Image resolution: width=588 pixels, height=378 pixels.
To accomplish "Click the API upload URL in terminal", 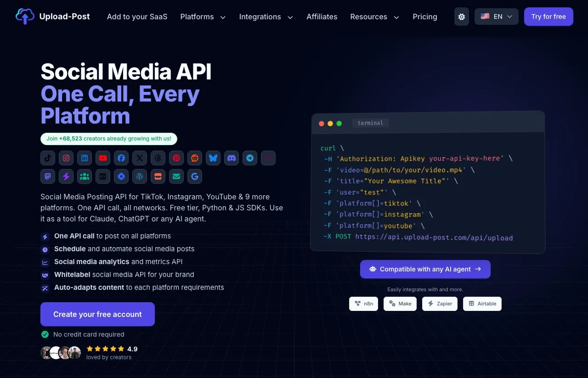I will (x=434, y=238).
